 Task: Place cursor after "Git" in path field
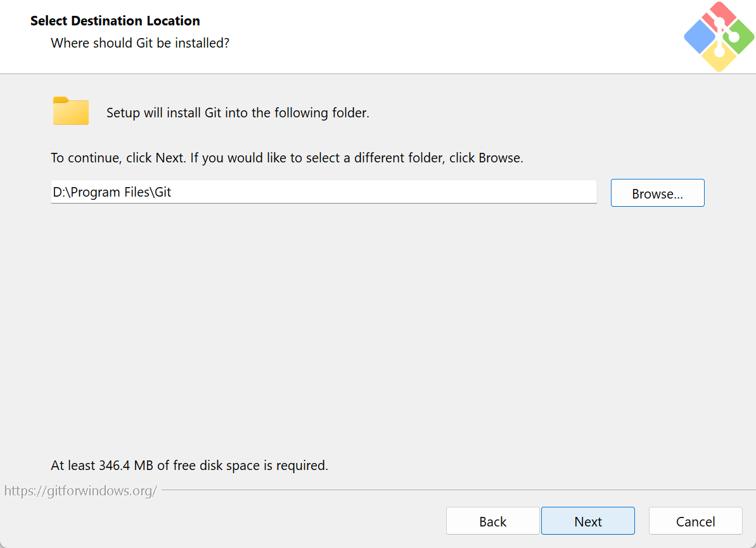point(172,192)
